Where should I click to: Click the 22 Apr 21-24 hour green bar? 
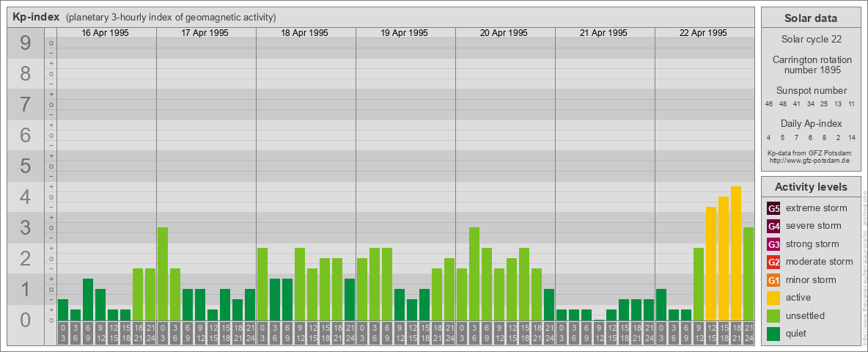[749, 274]
